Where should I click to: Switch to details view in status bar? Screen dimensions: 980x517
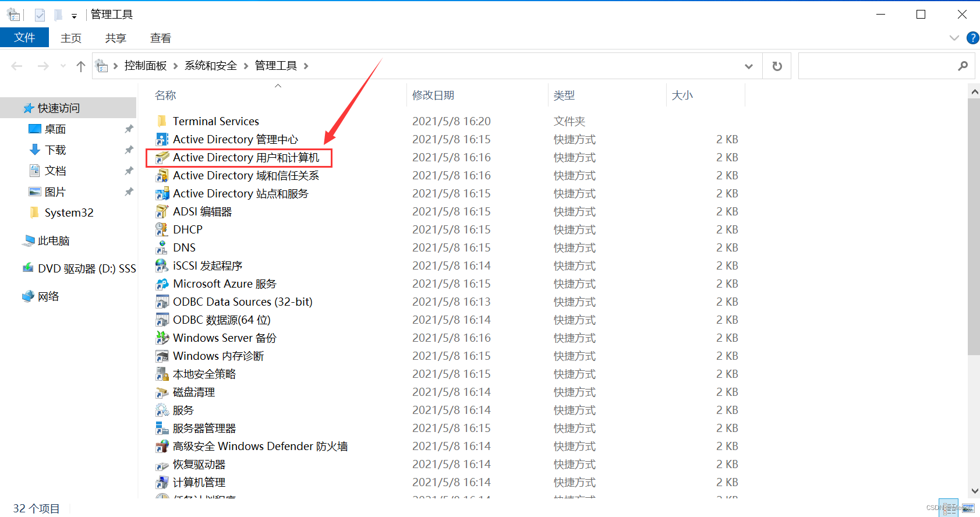949,508
